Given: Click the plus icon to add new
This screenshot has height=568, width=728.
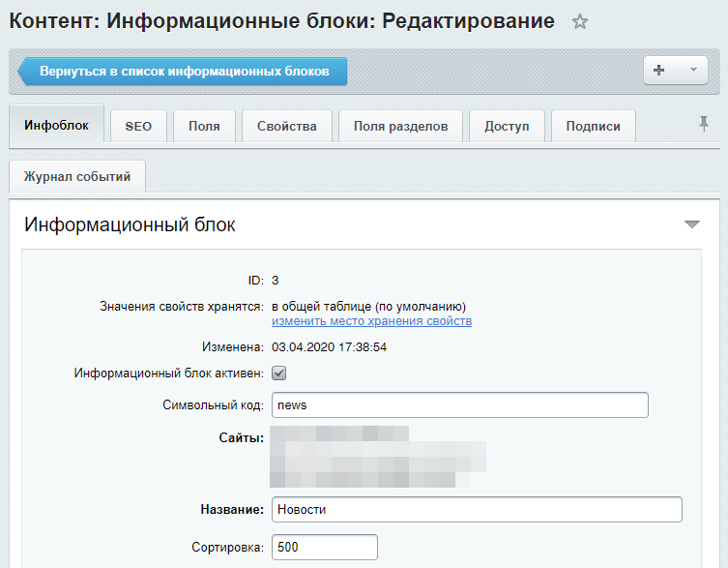Looking at the screenshot, I should (x=660, y=71).
